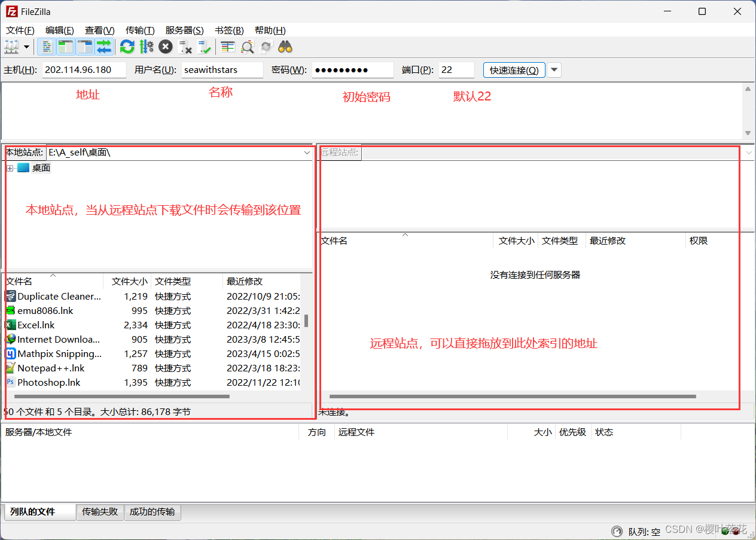Click the Internet Download file icon
This screenshot has height=540, width=756.
click(x=11, y=339)
